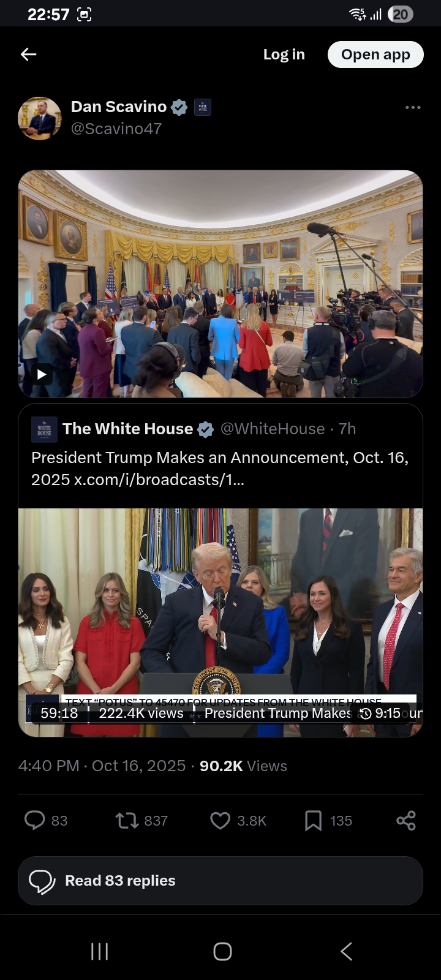
Task: Click the Open app button
Action: click(375, 55)
